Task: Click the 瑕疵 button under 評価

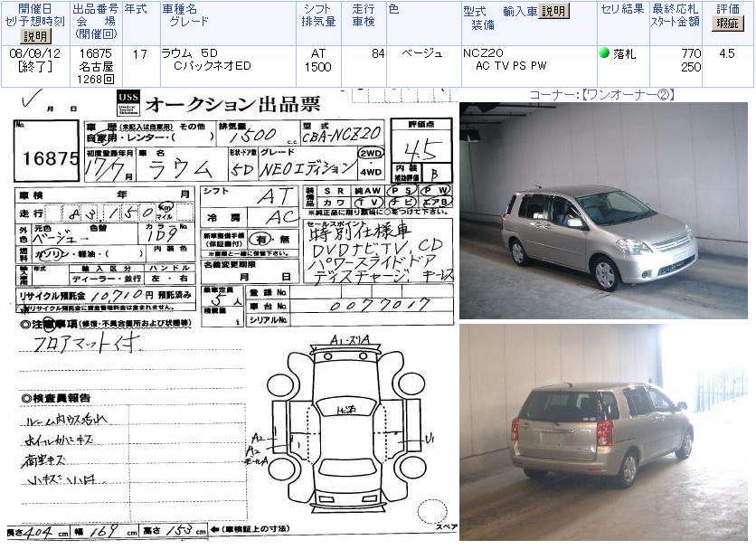Action: pyautogui.click(x=728, y=24)
